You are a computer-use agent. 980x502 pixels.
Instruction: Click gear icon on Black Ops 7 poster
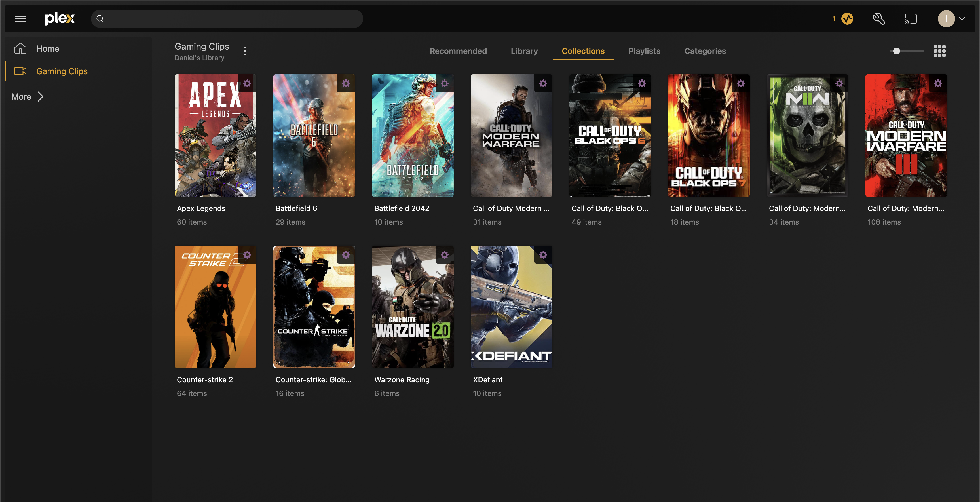pos(740,83)
